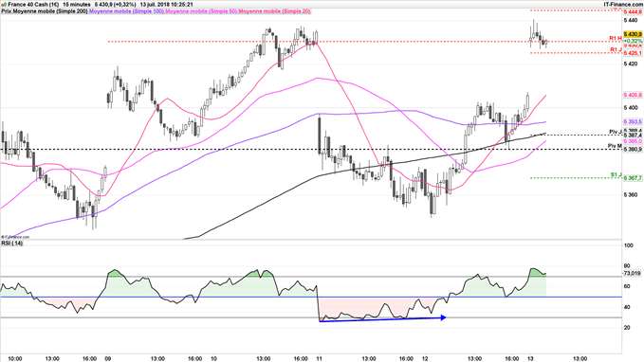The height and width of the screenshot is (362, 644).
Task: Click the RSI (14) indicator label
Action: point(12,244)
